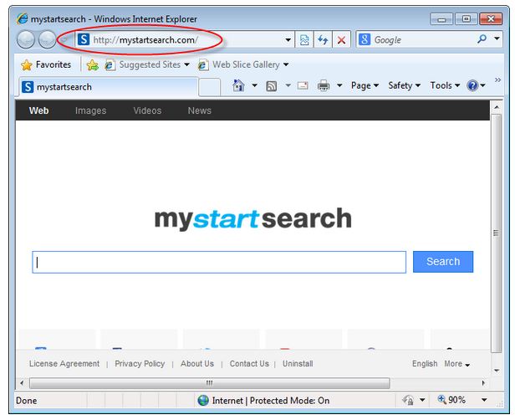515x420 pixels.
Task: Select the mystartsearch browser tab
Action: [109, 87]
